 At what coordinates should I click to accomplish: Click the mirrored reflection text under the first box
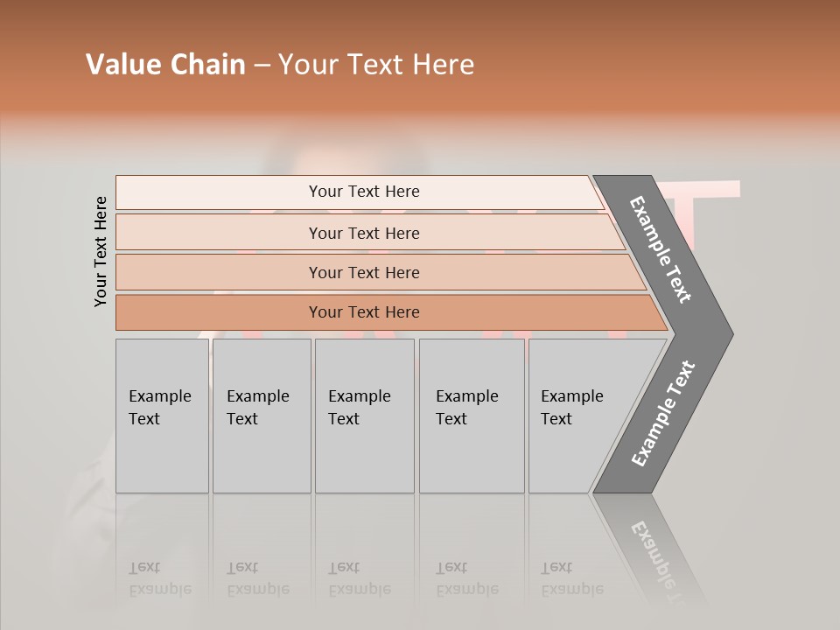tap(159, 579)
